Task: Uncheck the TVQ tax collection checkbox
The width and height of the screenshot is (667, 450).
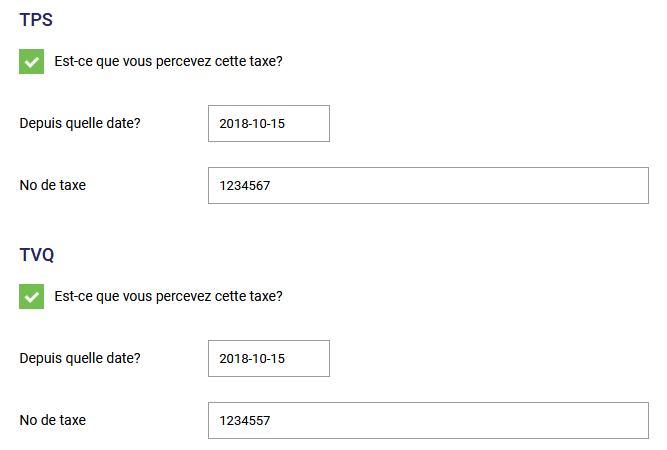Action: click(x=31, y=297)
